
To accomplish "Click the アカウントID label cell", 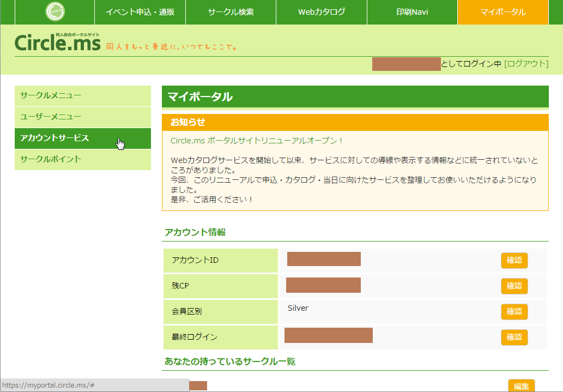I will (221, 260).
